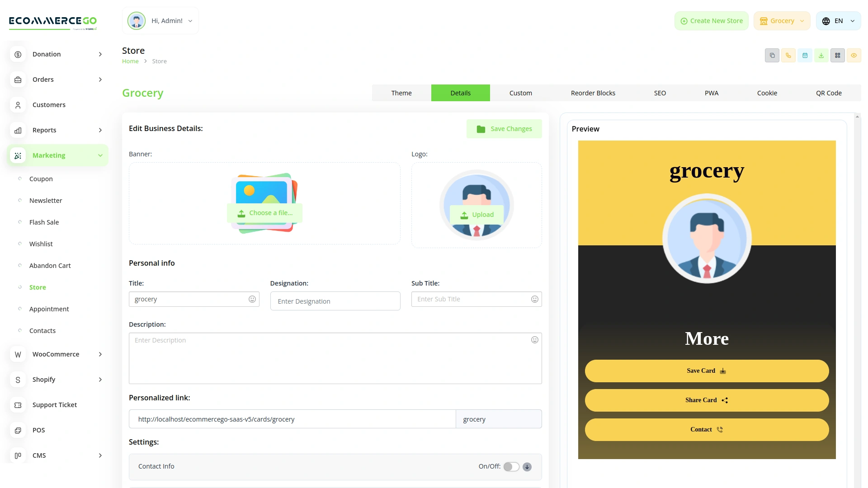This screenshot has height=488, width=868.
Task: Expand the EN language dropdown
Action: (838, 20)
